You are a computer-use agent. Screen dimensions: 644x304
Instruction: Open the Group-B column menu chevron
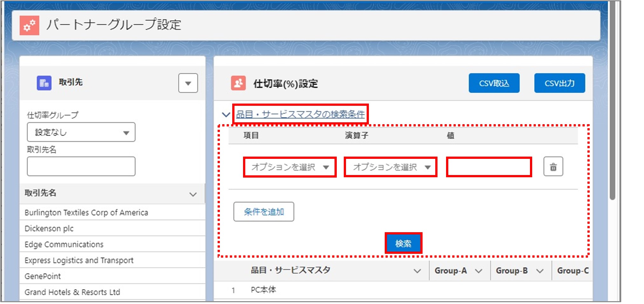pos(540,271)
